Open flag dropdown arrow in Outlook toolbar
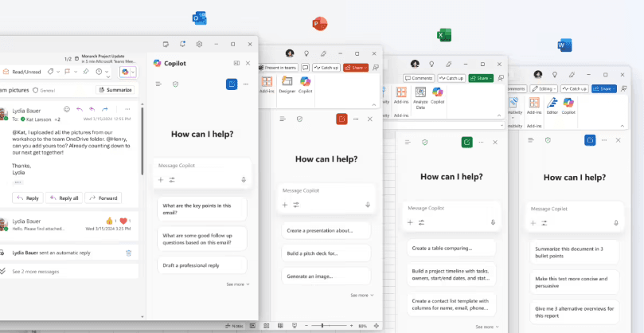Screen dimensions: 644x333 pyautogui.click(x=76, y=72)
